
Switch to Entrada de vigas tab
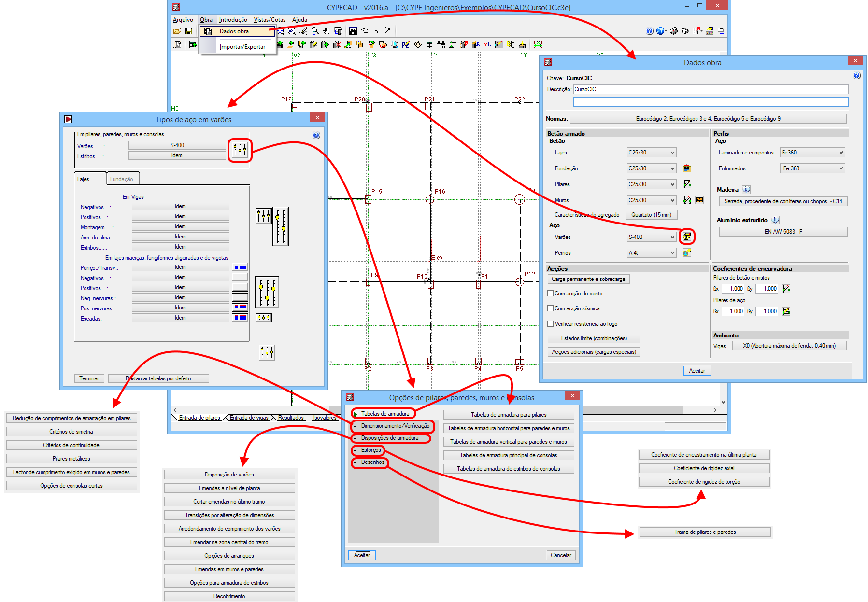click(x=249, y=418)
